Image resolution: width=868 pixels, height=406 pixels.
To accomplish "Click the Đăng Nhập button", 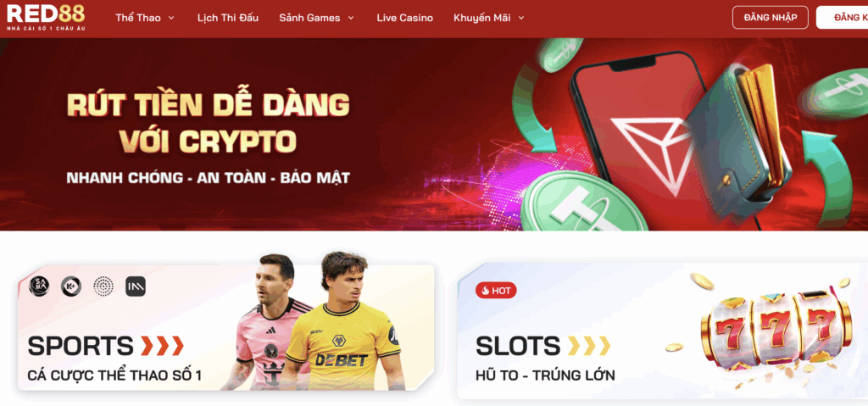I will coord(770,17).
